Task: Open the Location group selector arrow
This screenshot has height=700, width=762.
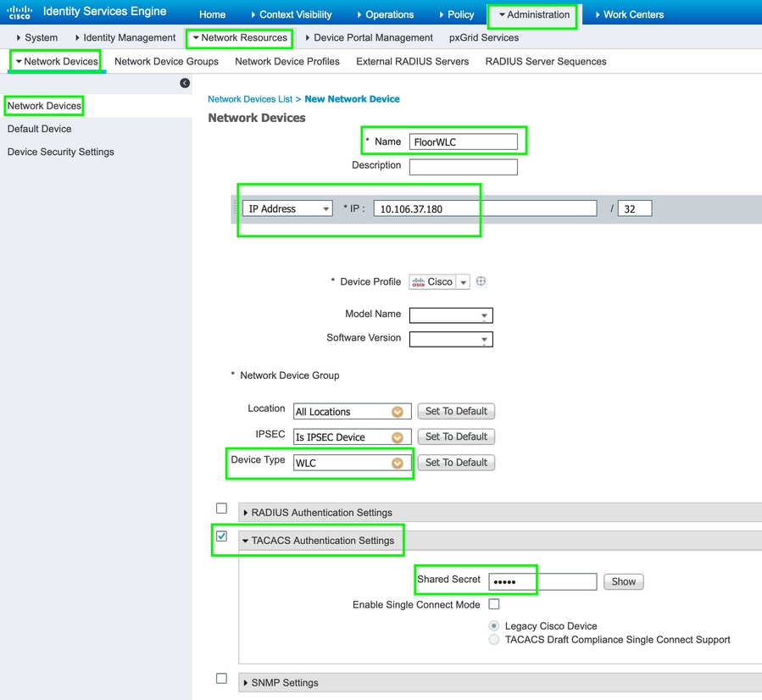Action: [x=398, y=412]
